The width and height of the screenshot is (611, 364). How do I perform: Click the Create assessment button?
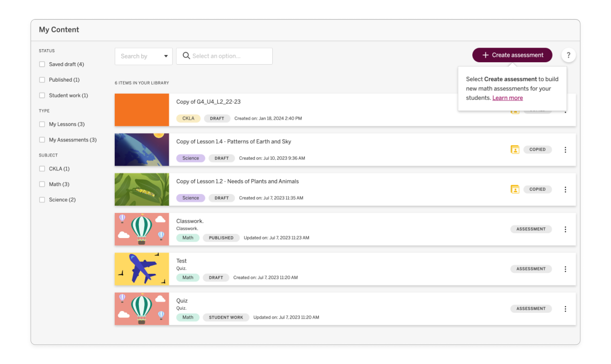click(x=512, y=55)
